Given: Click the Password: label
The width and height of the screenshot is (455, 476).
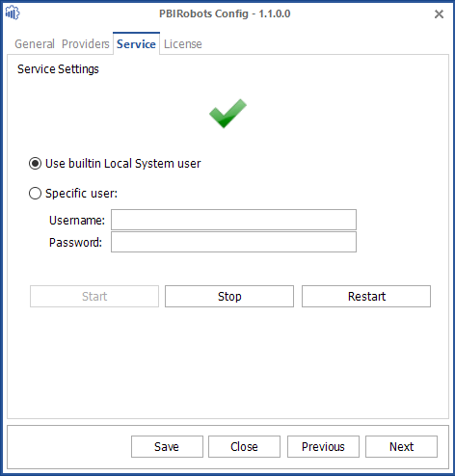Looking at the screenshot, I should [75, 243].
